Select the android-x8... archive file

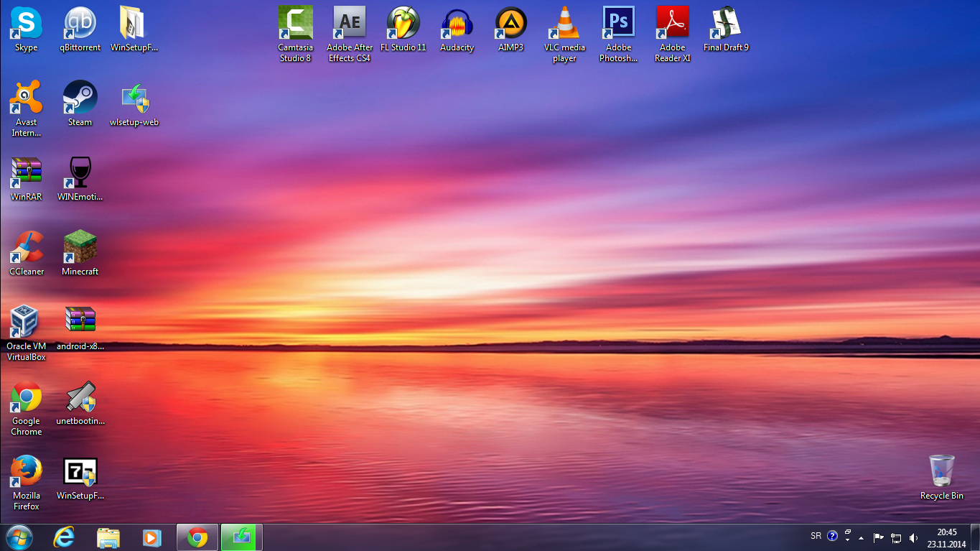(80, 328)
